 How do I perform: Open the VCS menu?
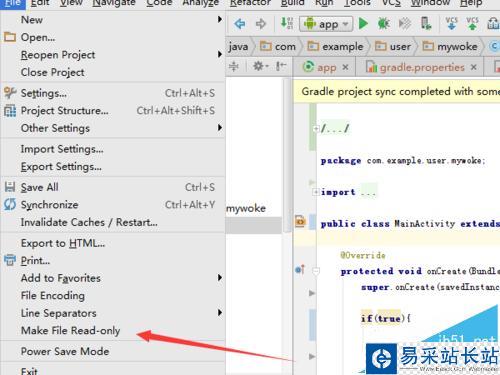[391, 3]
